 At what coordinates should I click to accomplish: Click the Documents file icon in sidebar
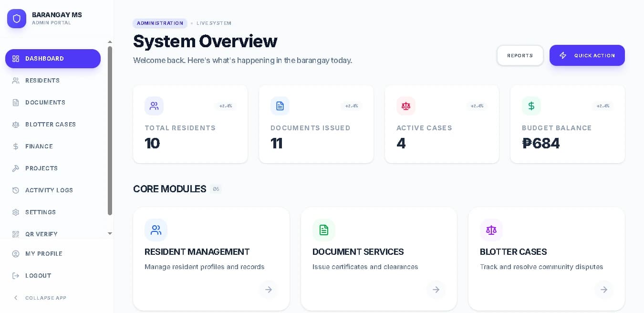(x=16, y=103)
